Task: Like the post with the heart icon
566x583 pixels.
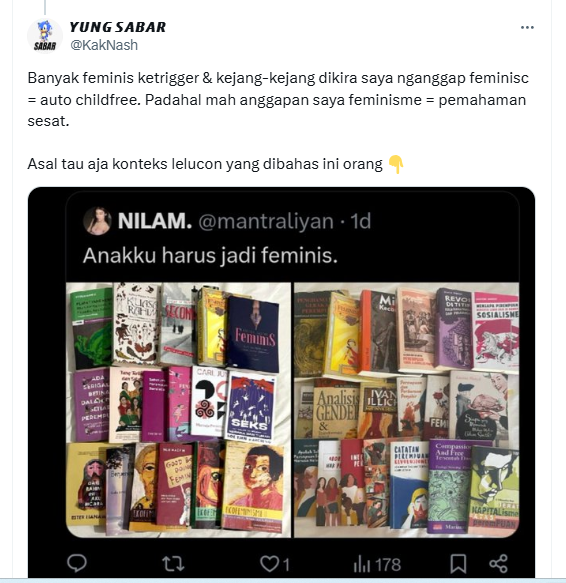Action: (268, 564)
